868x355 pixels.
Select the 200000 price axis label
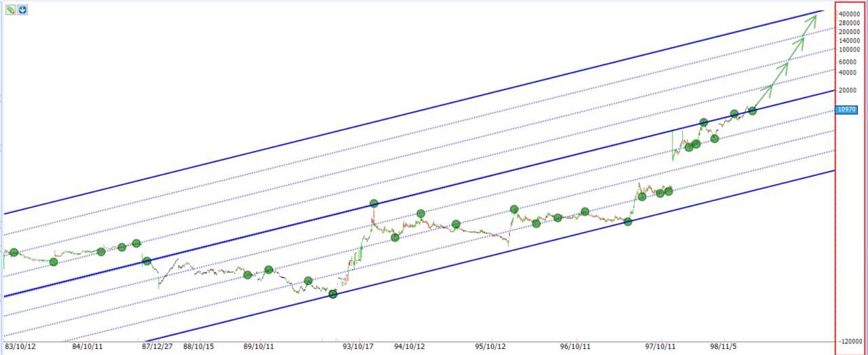pyautogui.click(x=849, y=32)
